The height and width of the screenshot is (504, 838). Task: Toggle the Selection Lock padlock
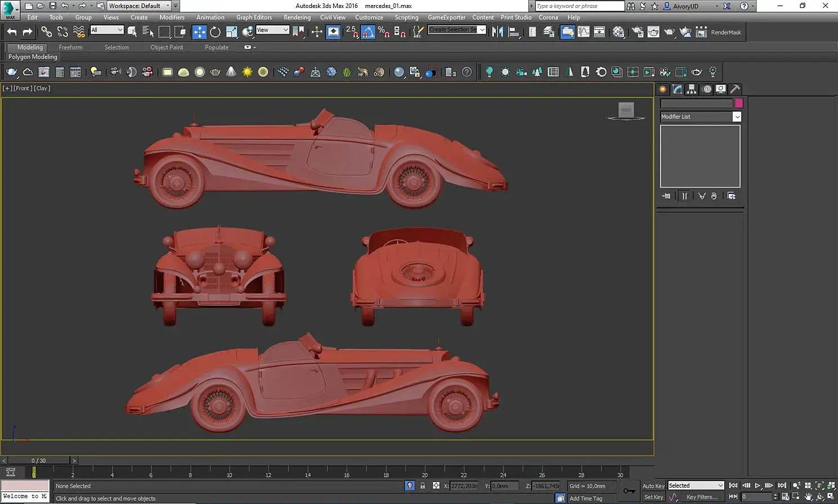422,486
